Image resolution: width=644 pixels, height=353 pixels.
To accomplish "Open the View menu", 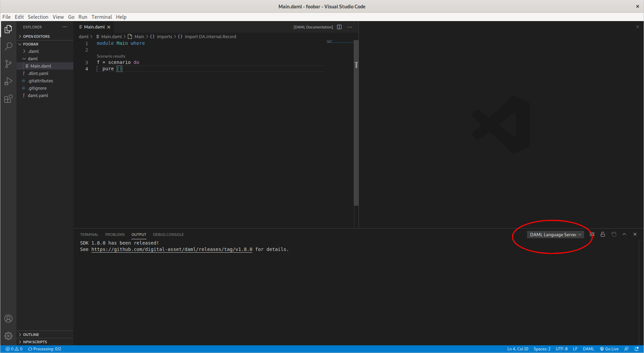I will [x=58, y=17].
